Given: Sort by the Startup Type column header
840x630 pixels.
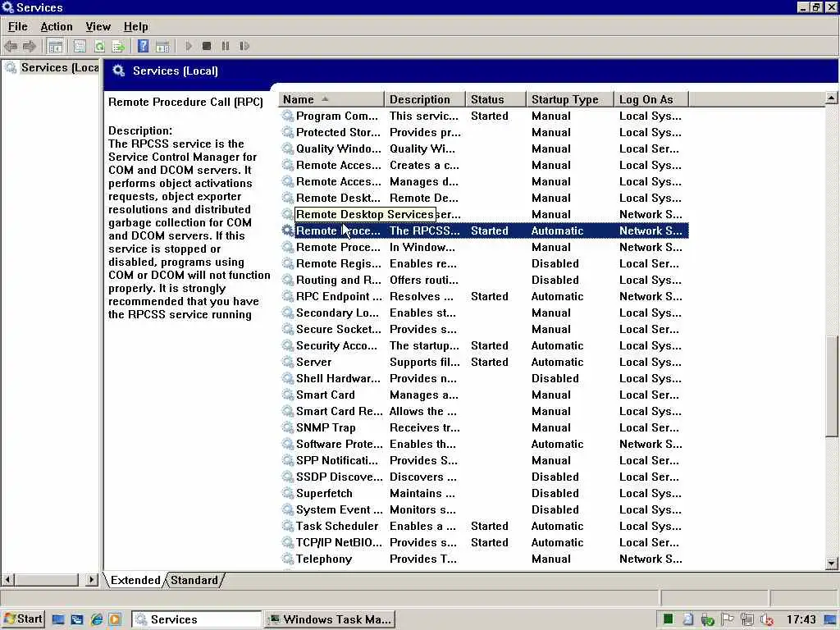Looking at the screenshot, I should coord(570,99).
